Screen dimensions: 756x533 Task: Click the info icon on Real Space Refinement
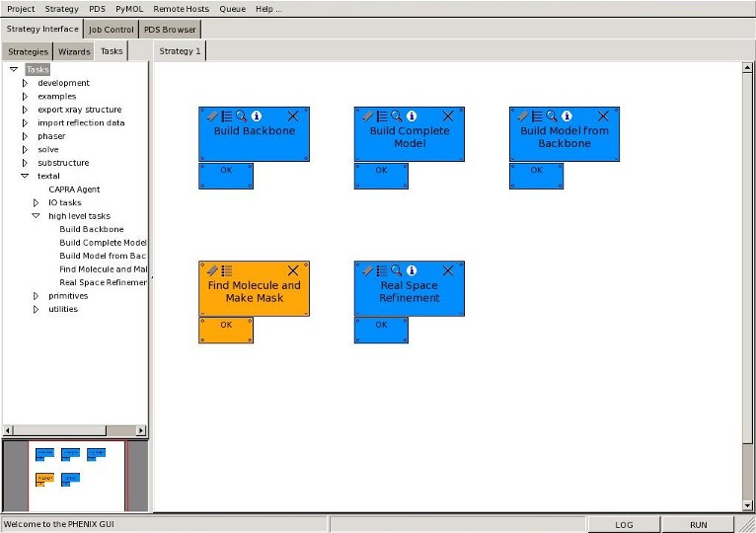pyautogui.click(x=412, y=270)
